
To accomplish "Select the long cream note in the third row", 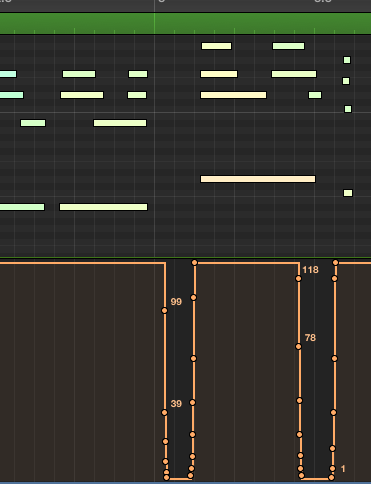I will pos(233,95).
